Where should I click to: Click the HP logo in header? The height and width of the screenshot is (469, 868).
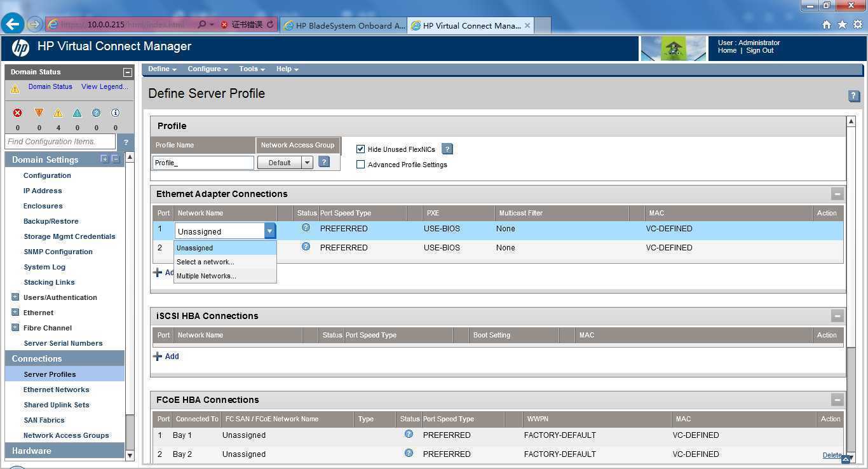click(x=21, y=48)
